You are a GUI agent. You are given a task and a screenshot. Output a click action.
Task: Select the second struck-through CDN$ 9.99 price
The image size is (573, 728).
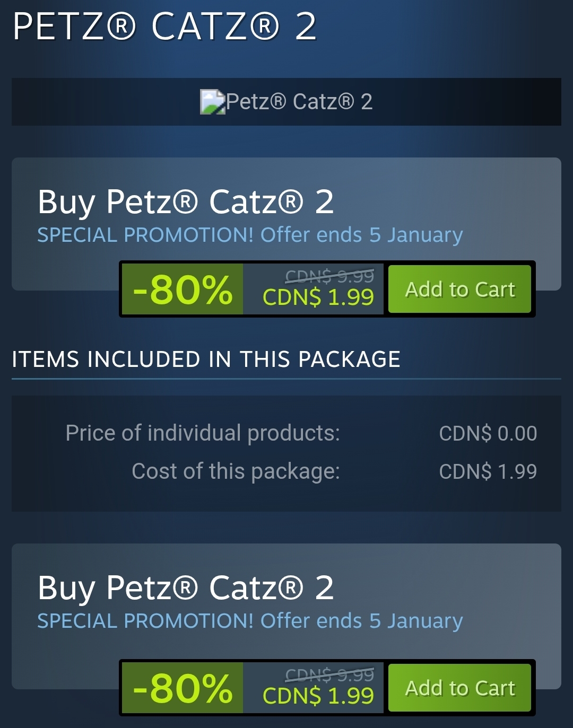[x=329, y=675]
